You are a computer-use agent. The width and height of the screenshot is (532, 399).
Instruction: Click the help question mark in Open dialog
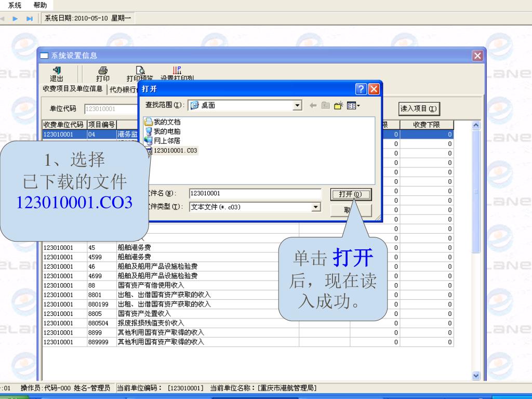(x=361, y=89)
